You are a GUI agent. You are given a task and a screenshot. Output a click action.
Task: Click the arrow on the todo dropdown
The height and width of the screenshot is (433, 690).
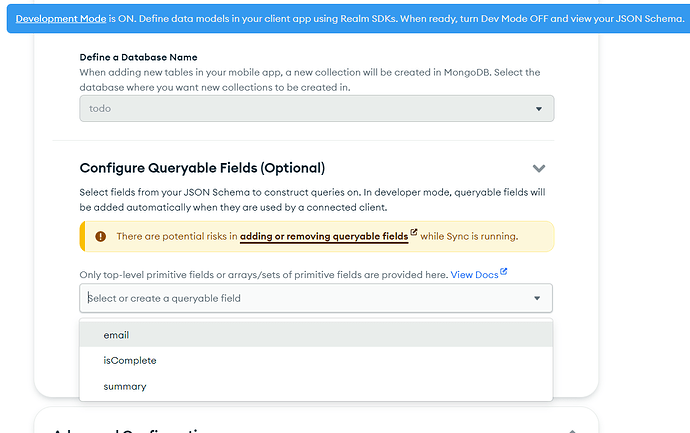[x=539, y=109]
